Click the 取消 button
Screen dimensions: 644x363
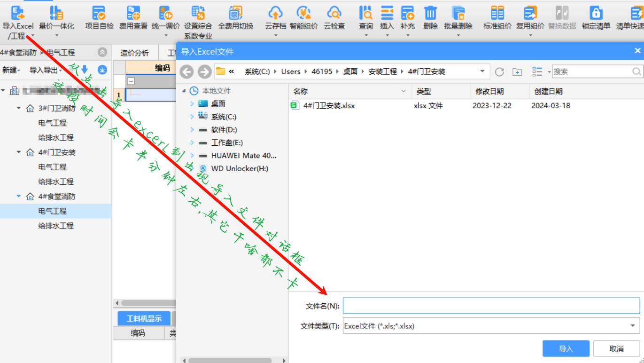click(x=616, y=348)
